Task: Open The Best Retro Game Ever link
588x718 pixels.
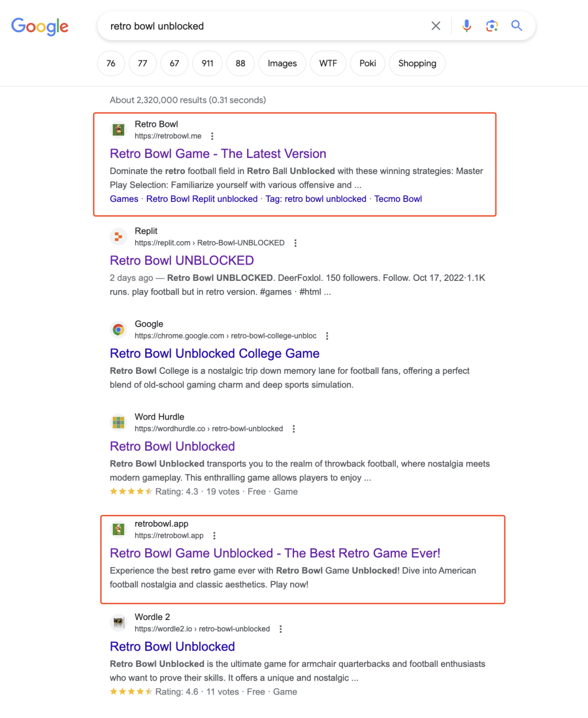Action: [x=275, y=553]
